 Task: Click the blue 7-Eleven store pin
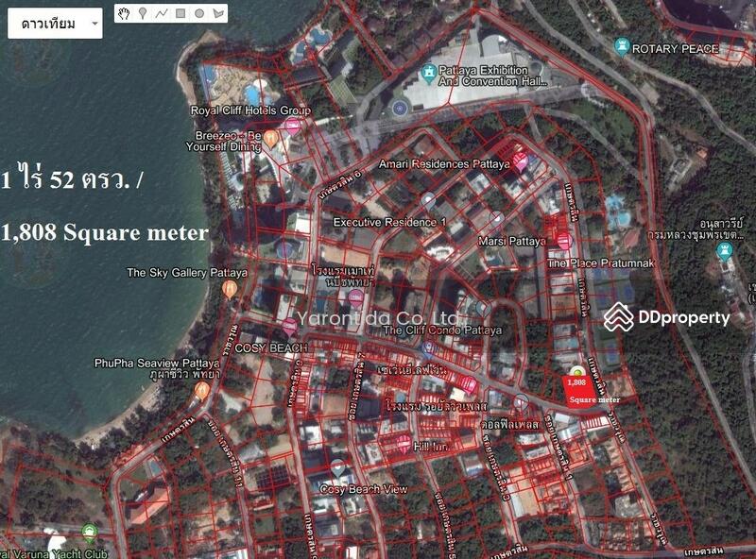pos(427,350)
